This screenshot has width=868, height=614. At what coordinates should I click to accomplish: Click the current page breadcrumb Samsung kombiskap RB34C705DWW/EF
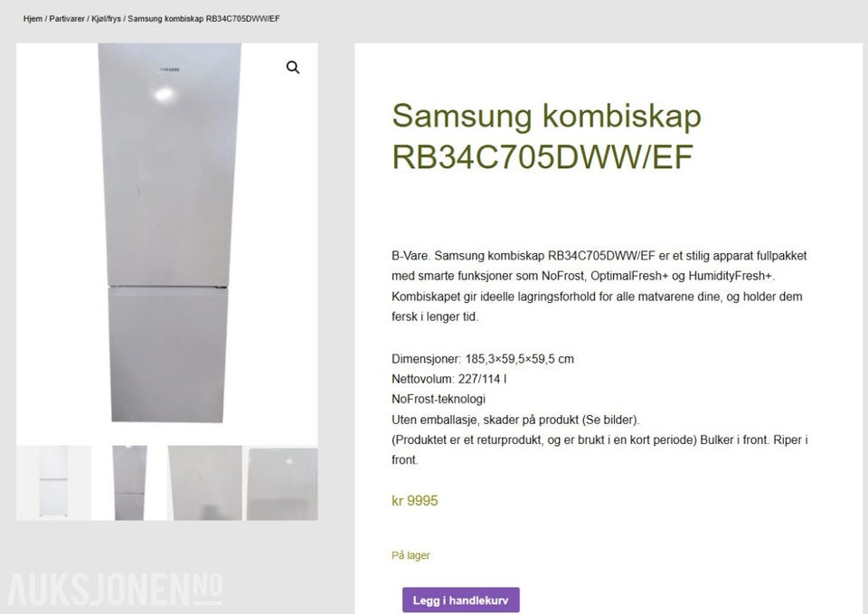point(203,19)
